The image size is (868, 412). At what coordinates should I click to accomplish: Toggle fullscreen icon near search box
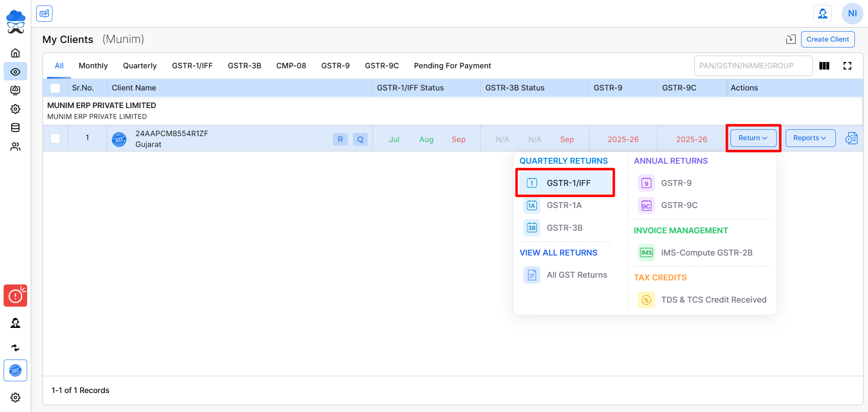click(x=847, y=66)
